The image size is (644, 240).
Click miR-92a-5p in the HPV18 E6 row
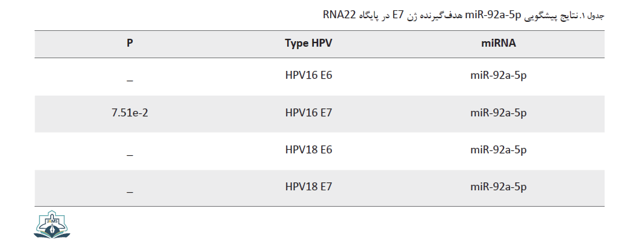498,150
